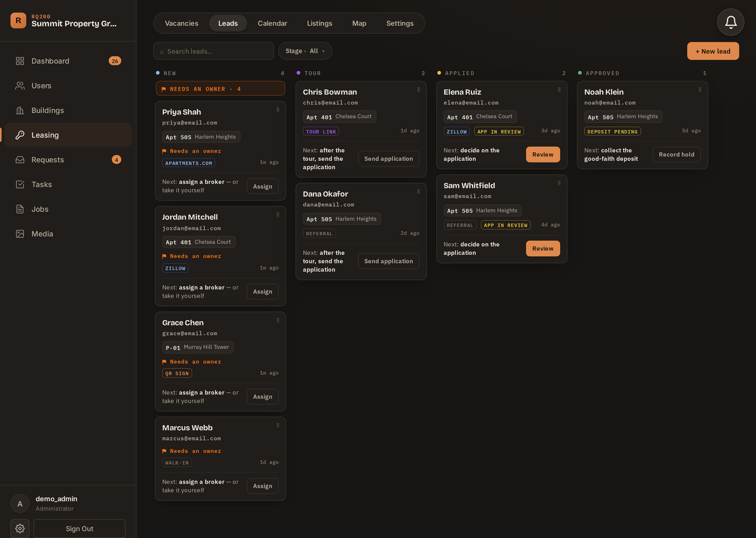Grab drag handle on Elena Ruiz card
756x538 pixels.
click(559, 89)
